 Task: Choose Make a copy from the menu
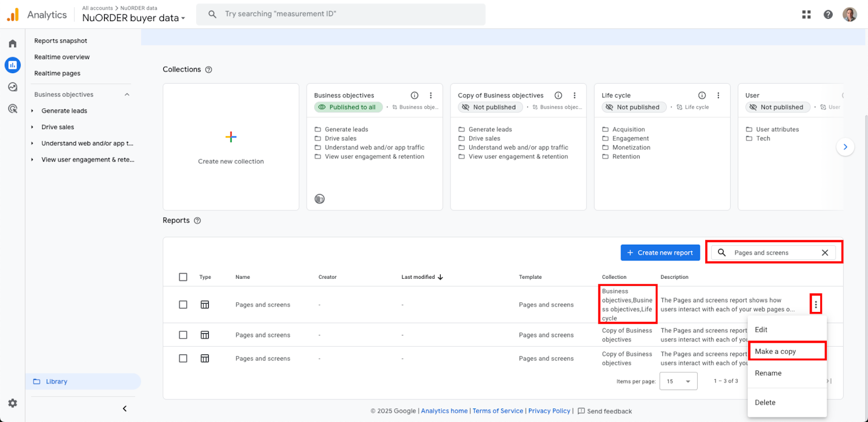[787, 351]
